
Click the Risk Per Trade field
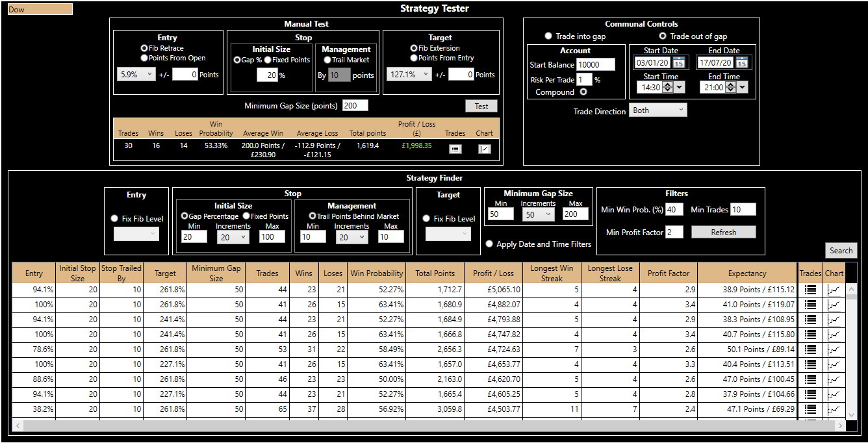[584, 79]
